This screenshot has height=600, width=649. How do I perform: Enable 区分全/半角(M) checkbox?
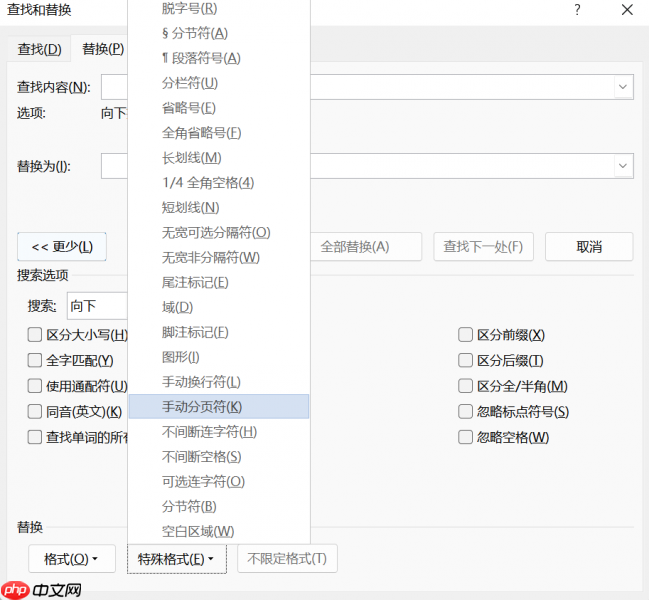465,386
